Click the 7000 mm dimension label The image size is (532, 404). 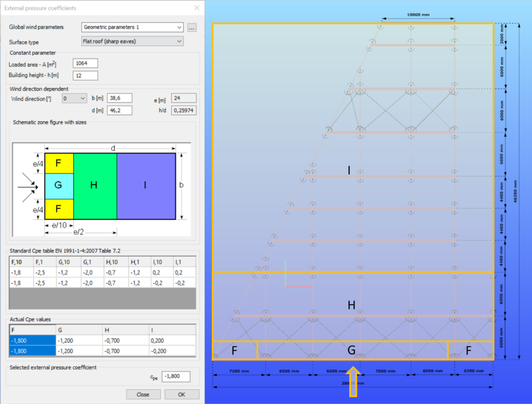(385, 371)
